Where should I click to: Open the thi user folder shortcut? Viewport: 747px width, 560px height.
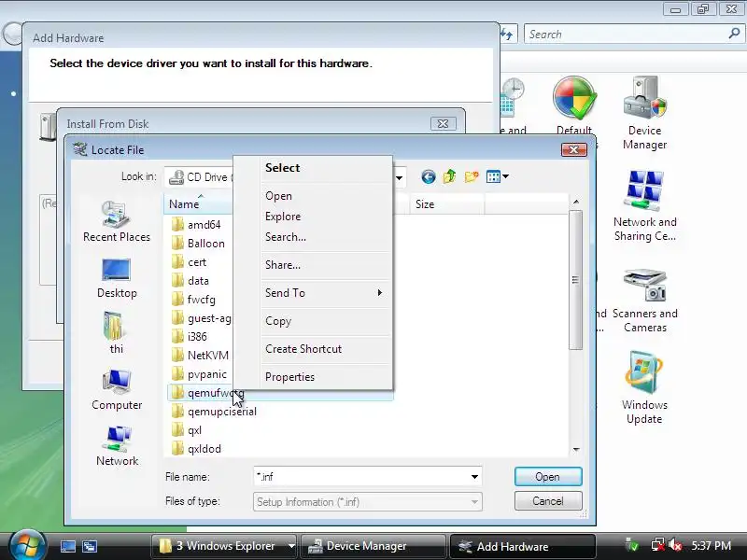(x=116, y=333)
